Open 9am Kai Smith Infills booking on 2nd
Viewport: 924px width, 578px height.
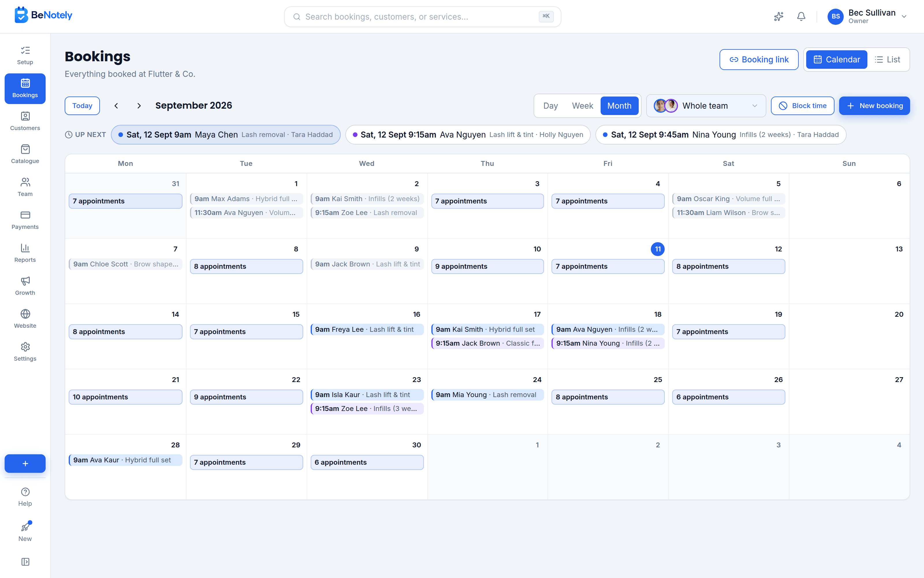click(367, 199)
